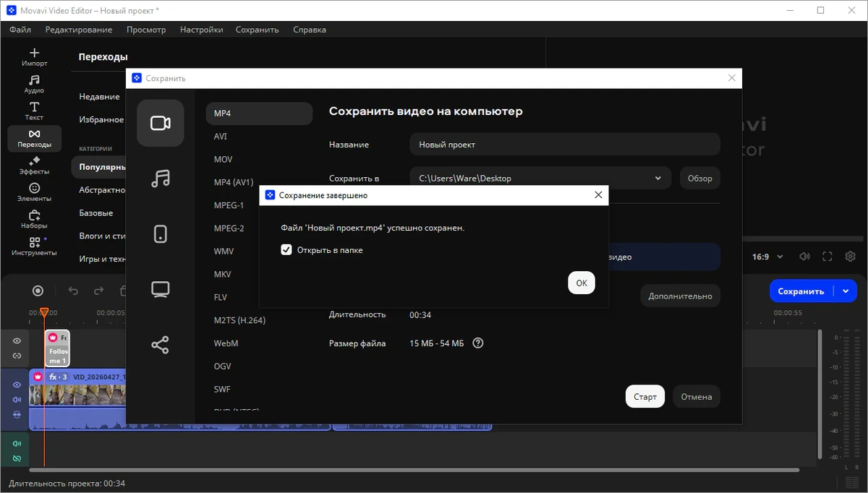Open the Текст tool in the sidebar
Screen dimensions: 868x493
34,111
